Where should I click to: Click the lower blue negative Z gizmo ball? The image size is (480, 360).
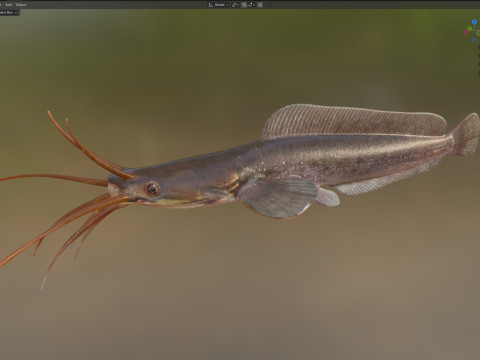[x=474, y=40]
